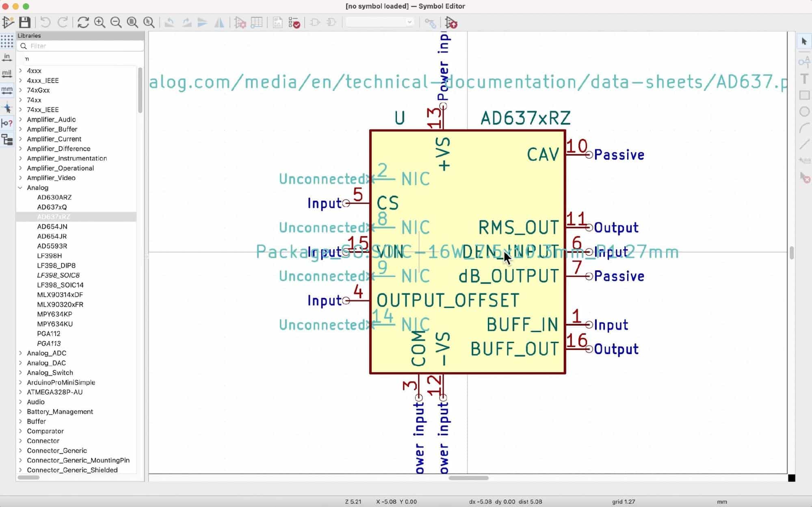Mirror symbol vertically
Image resolution: width=812 pixels, height=507 pixels.
pyautogui.click(x=202, y=22)
